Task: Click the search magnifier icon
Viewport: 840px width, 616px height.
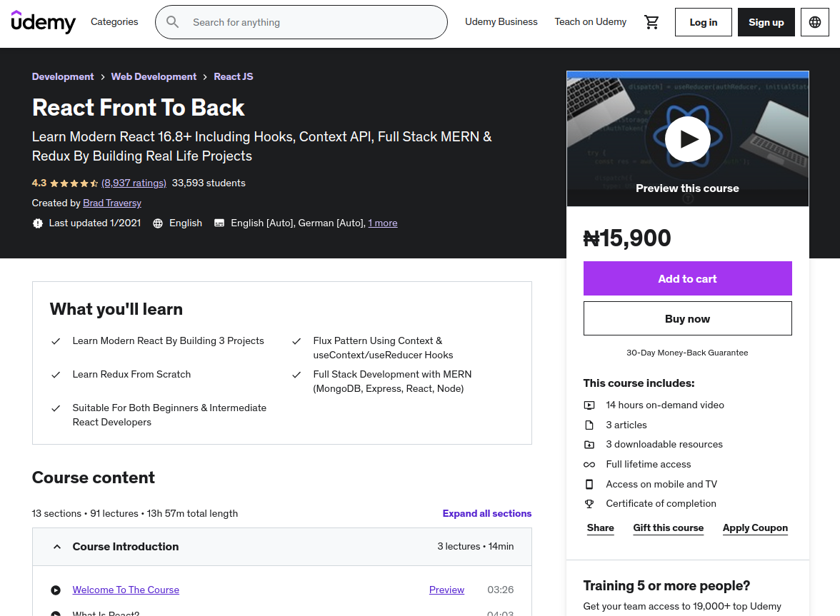Action: [173, 22]
